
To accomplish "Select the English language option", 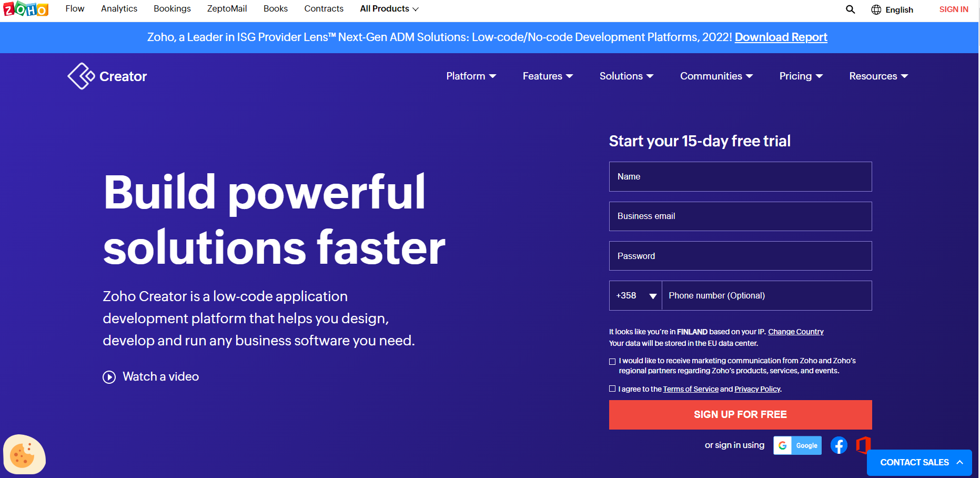I will 899,9.
